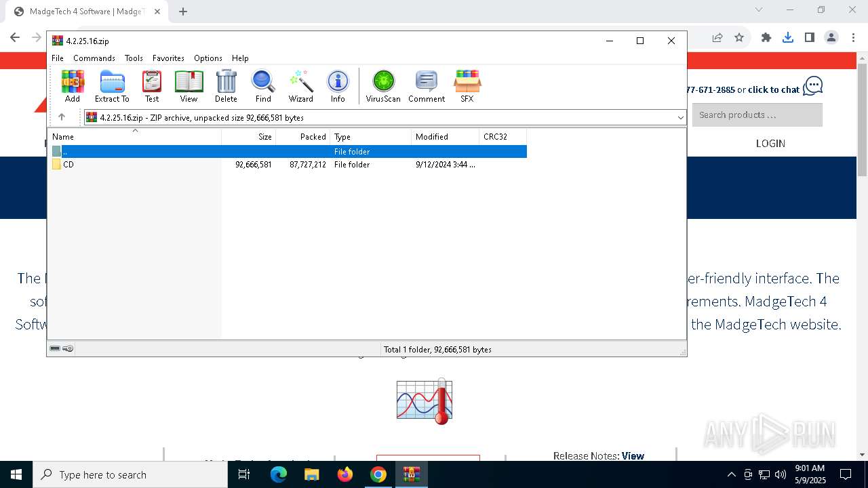This screenshot has height=488, width=868.
Task: Go up one level arrow
Action: (62, 117)
